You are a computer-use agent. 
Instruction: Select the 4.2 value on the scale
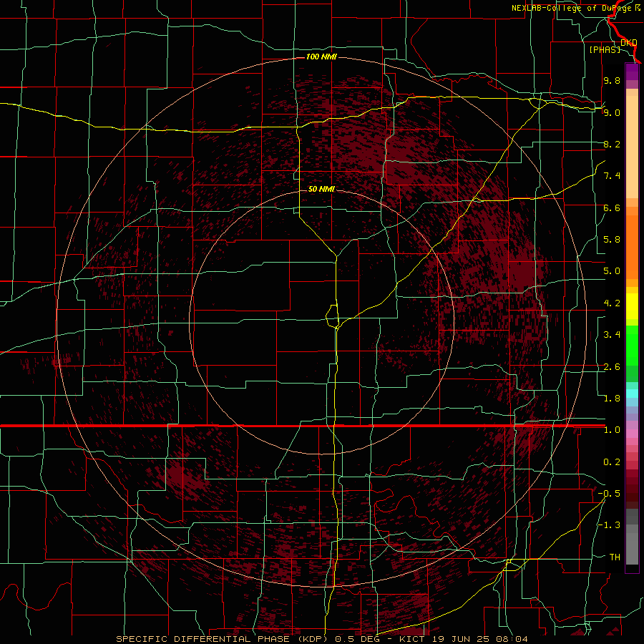[612, 303]
